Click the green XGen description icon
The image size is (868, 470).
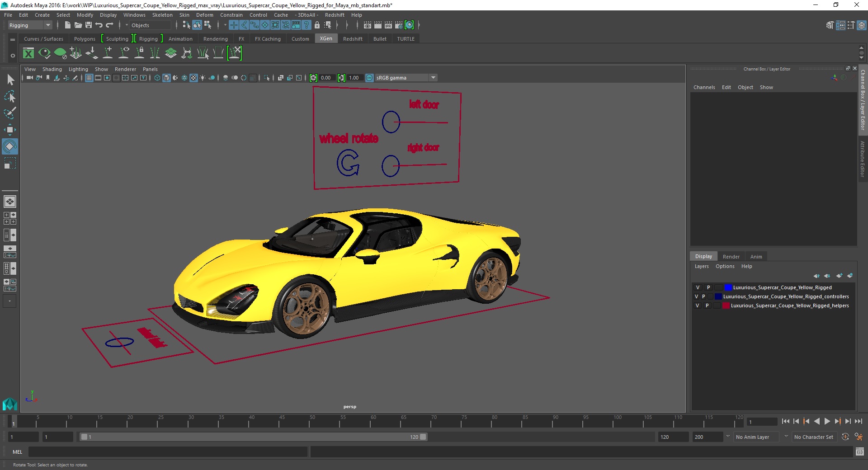pyautogui.click(x=60, y=53)
